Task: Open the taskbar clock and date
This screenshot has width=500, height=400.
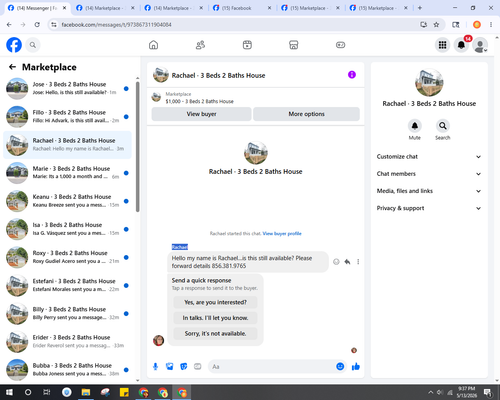Action: point(466,392)
